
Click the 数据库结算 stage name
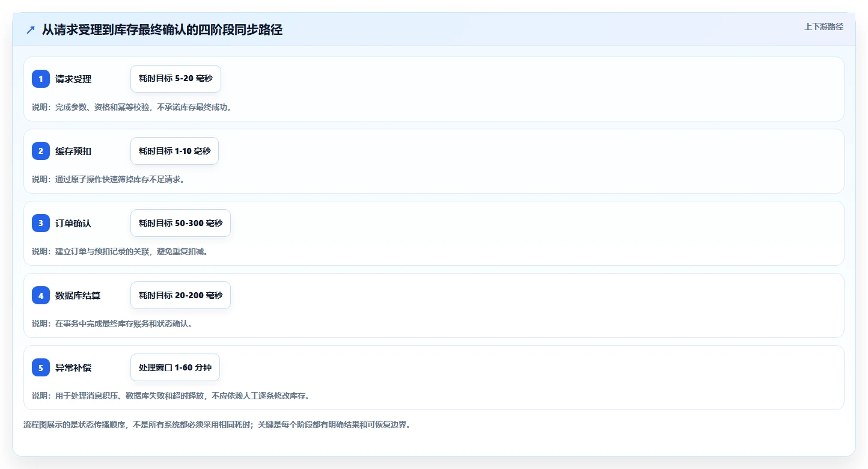click(78, 295)
